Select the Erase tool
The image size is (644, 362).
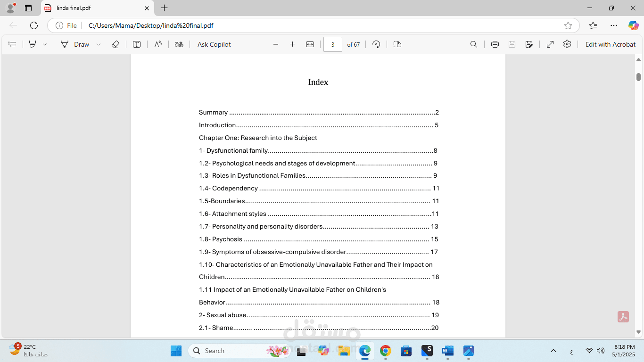116,44
